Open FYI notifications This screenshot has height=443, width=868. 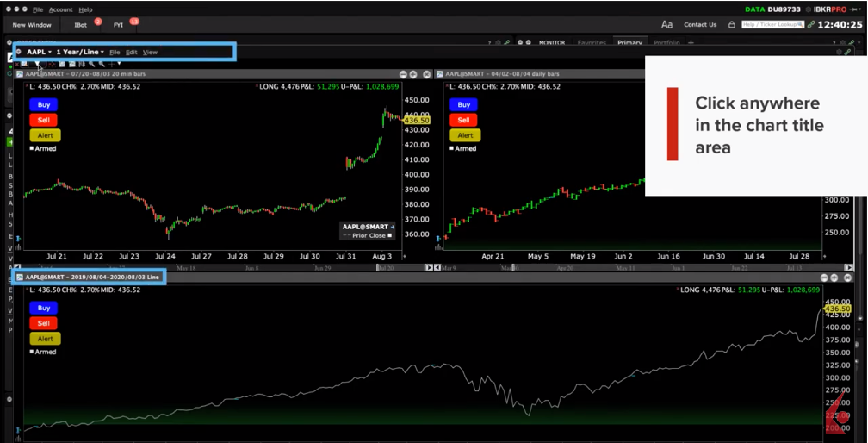tap(118, 25)
